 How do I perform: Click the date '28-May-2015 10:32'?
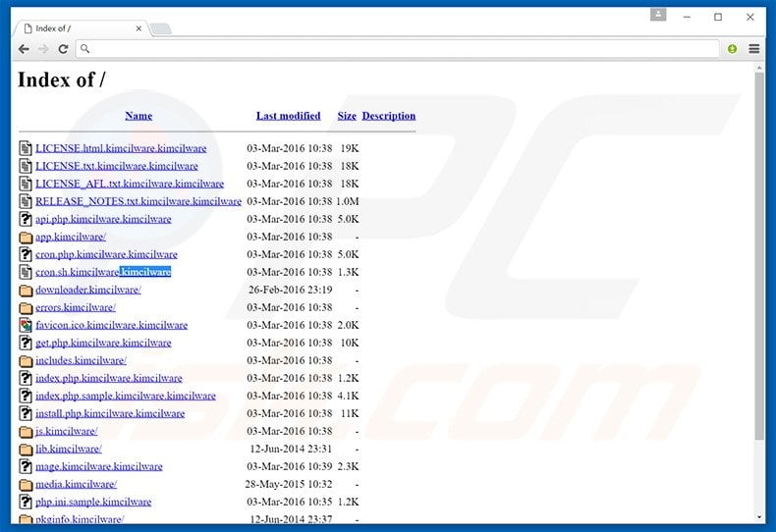[289, 484]
